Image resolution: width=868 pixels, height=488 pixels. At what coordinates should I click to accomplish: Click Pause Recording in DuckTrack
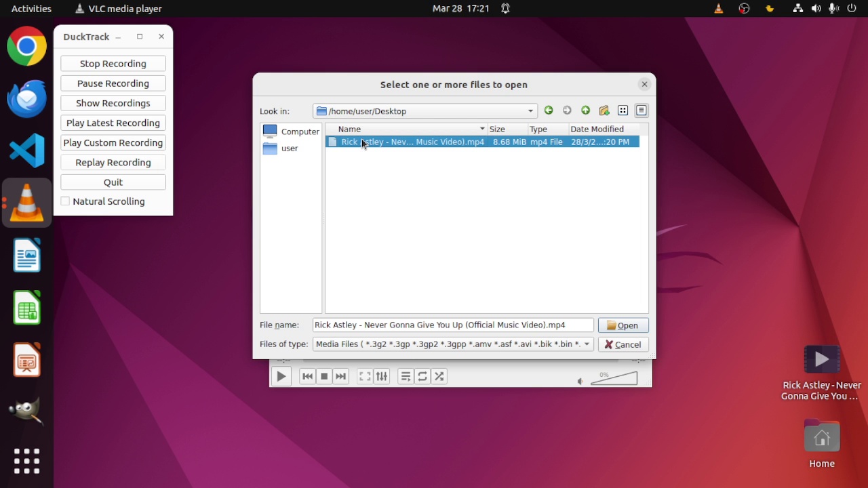point(113,83)
